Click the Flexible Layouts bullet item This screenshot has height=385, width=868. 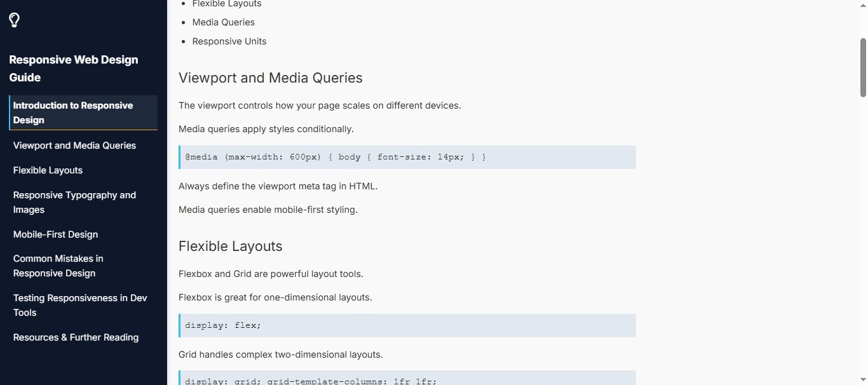point(227,4)
